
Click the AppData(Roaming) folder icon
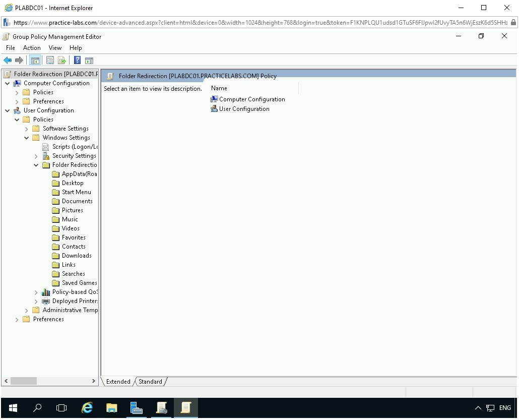click(x=55, y=174)
